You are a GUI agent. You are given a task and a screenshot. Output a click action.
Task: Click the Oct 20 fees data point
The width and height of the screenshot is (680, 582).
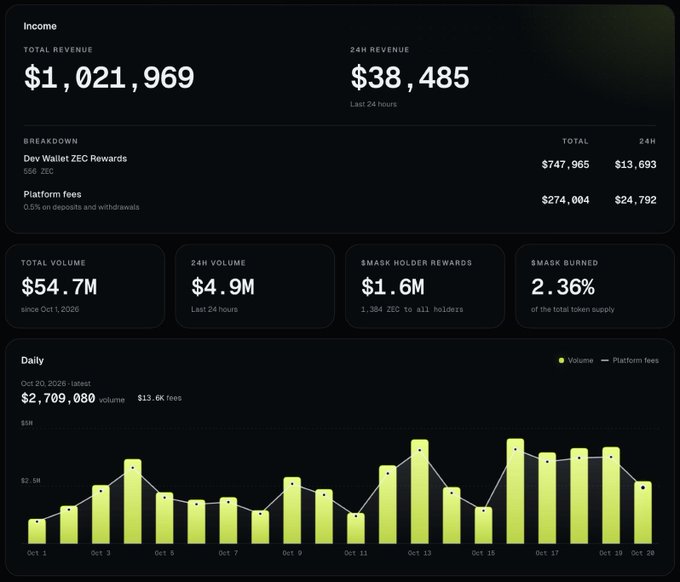(x=643, y=487)
